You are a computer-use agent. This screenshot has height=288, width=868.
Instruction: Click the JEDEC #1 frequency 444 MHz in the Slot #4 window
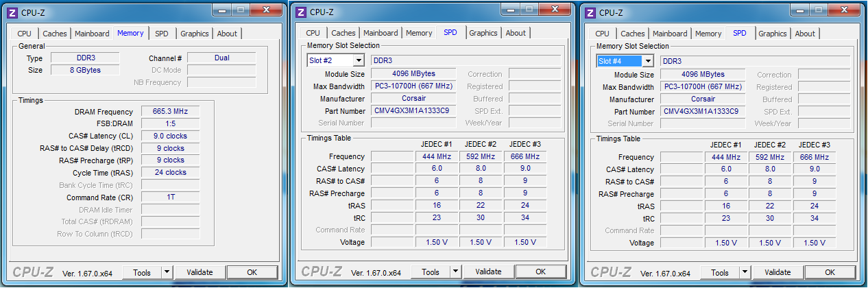point(726,157)
